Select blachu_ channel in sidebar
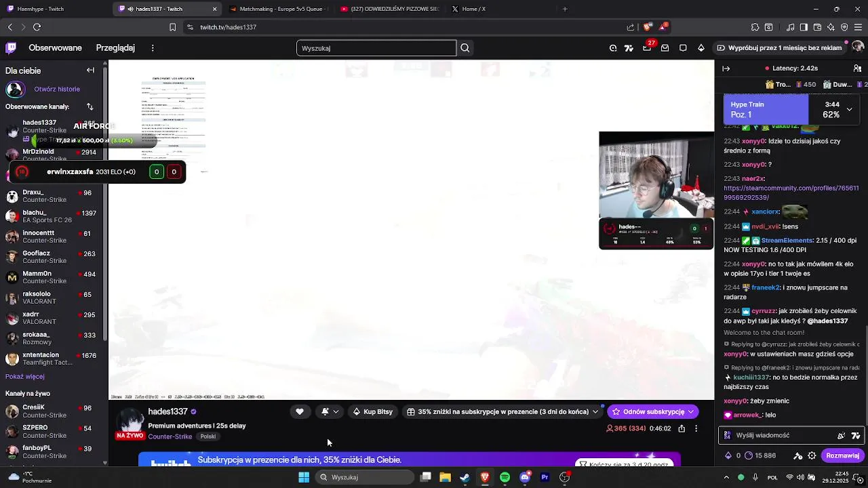Viewport: 868px width, 488px height. tap(52, 216)
